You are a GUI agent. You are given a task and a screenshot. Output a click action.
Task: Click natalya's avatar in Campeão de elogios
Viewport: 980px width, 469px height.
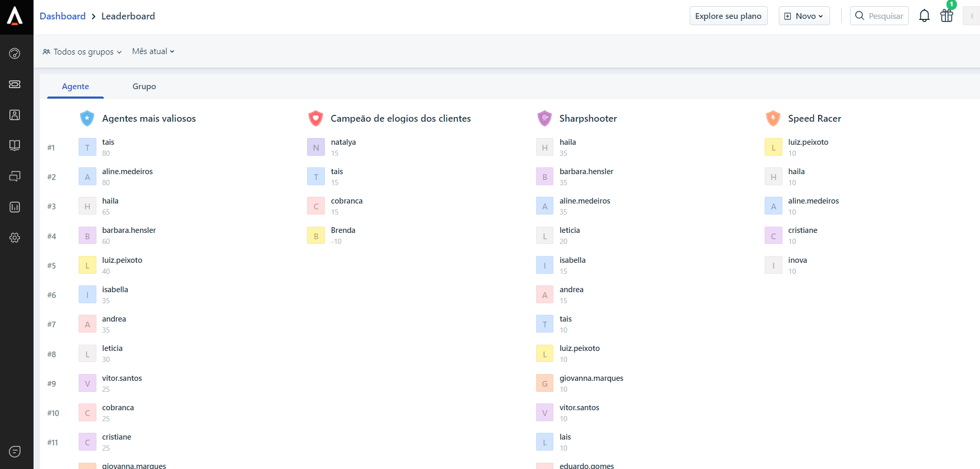(x=316, y=148)
